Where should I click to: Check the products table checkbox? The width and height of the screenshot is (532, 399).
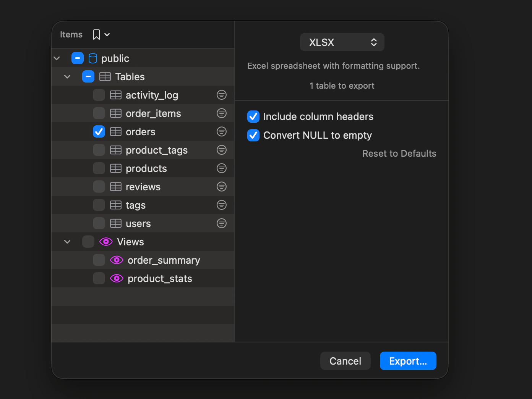pos(99,168)
